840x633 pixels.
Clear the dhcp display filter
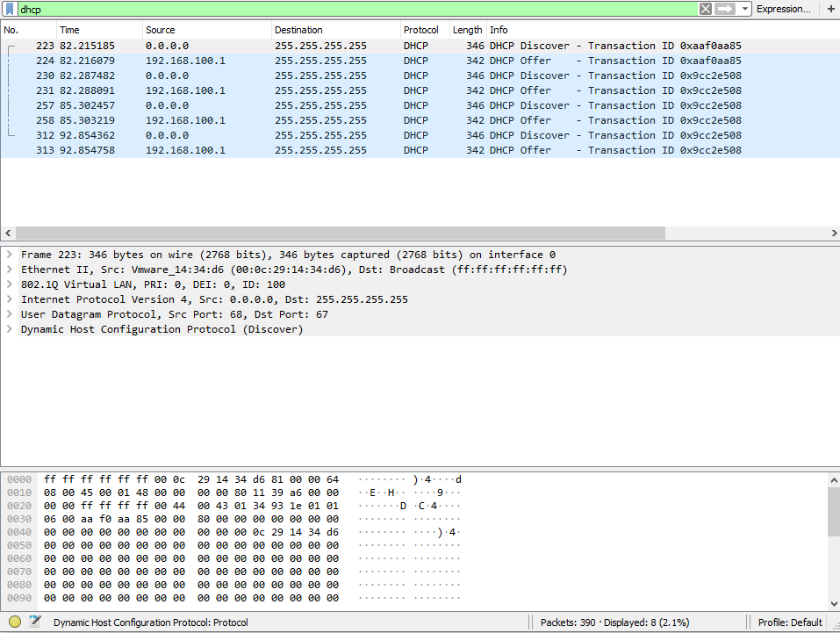(x=706, y=9)
